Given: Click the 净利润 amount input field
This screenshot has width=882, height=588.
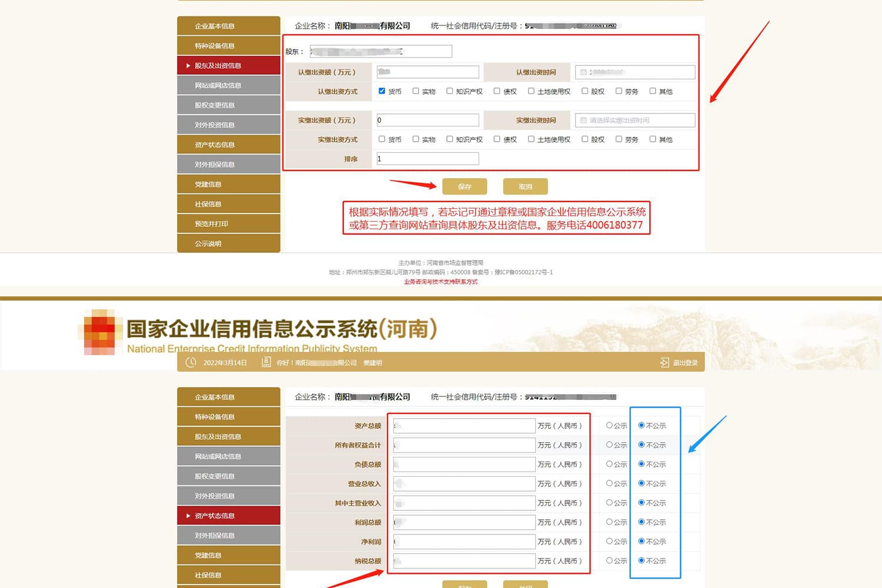Looking at the screenshot, I should pos(464,542).
